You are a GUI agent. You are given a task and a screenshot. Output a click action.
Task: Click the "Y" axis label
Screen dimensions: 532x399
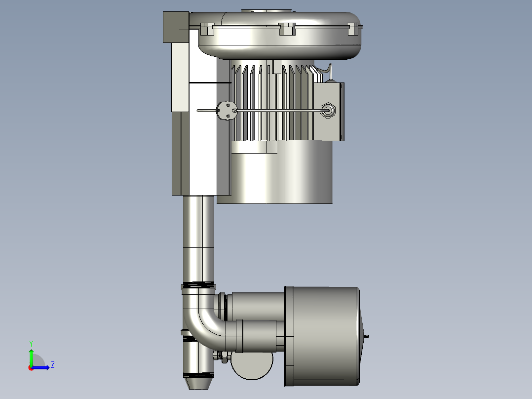point(31,343)
